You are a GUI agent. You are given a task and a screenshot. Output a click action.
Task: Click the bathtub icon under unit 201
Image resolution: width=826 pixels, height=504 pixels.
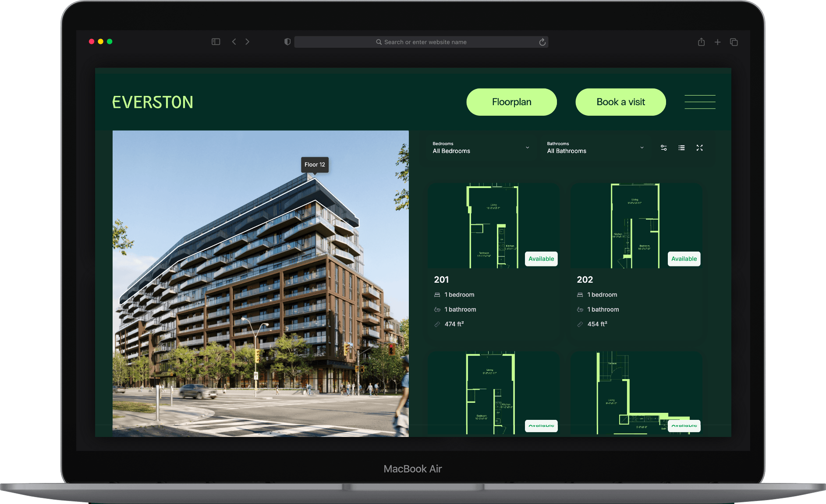click(437, 309)
